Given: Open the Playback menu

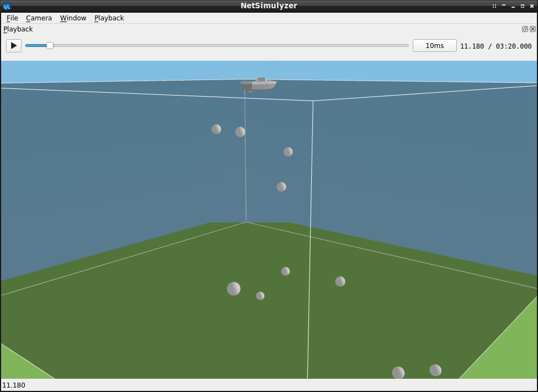Looking at the screenshot, I should 109,18.
